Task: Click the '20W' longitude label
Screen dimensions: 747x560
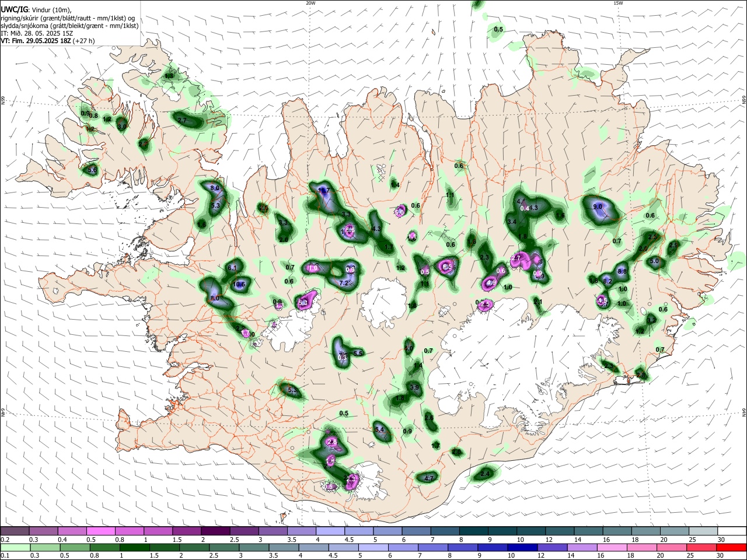Action: (310, 3)
